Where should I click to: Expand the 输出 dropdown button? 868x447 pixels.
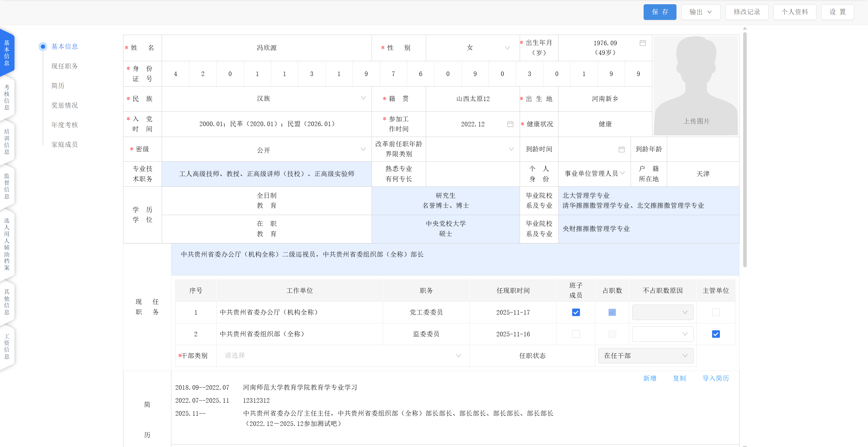(701, 12)
